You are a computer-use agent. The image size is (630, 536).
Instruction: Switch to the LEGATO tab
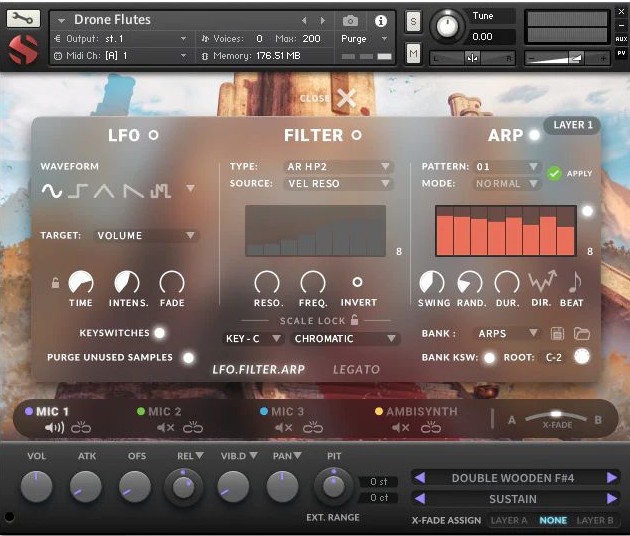356,369
